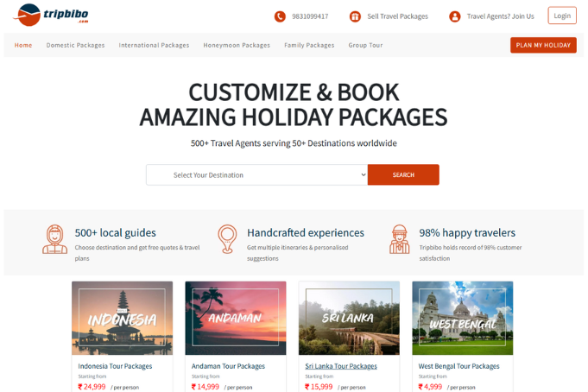Viewport: 588px width, 392px height.
Task: Click the orange phone icon
Action: (x=280, y=16)
